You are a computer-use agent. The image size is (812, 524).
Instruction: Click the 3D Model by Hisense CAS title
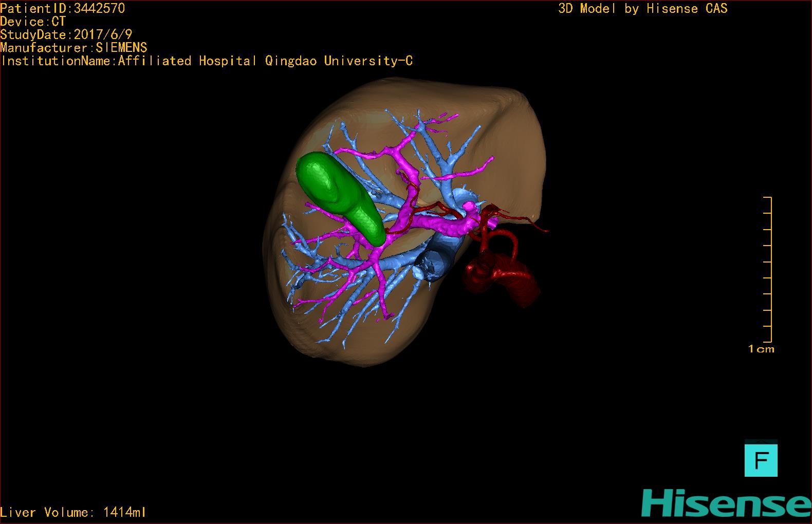pyautogui.click(x=643, y=9)
